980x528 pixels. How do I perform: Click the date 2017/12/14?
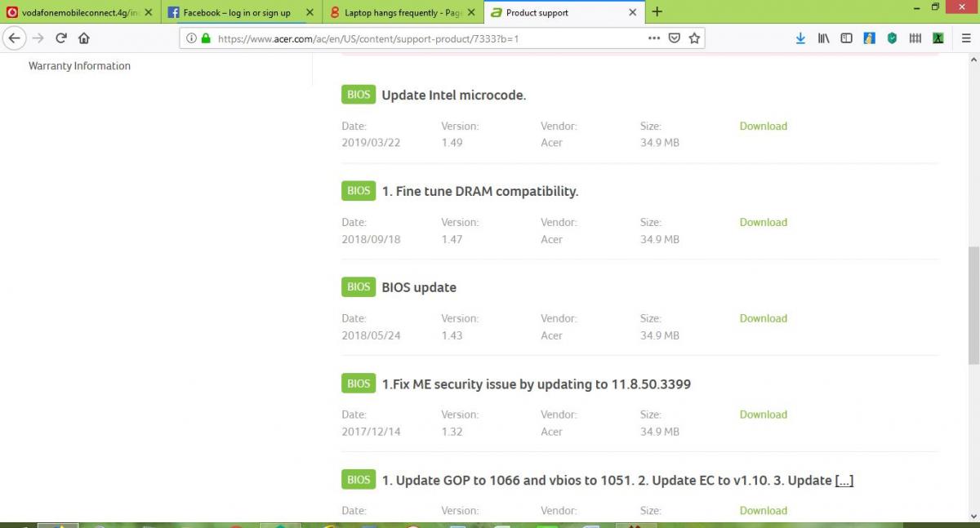pos(371,432)
